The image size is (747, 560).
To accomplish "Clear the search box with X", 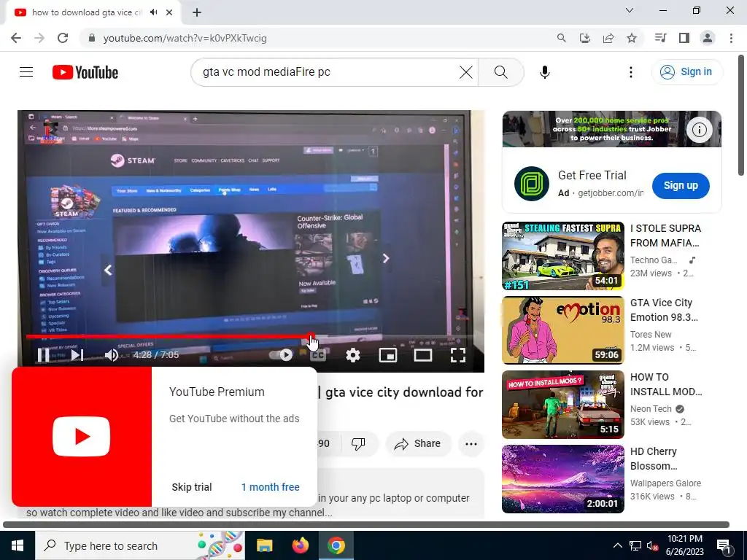I will tap(466, 72).
